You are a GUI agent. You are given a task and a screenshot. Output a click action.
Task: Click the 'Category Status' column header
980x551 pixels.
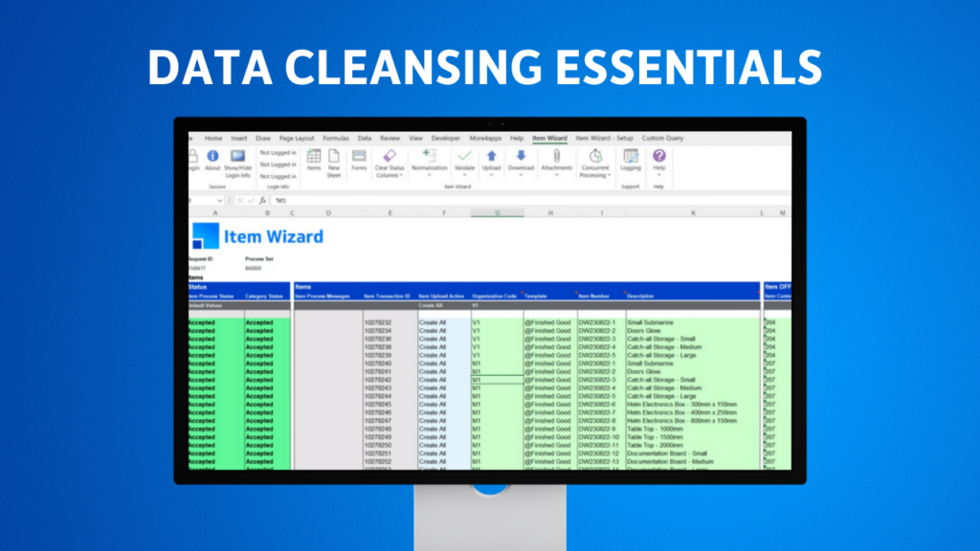[x=264, y=297]
